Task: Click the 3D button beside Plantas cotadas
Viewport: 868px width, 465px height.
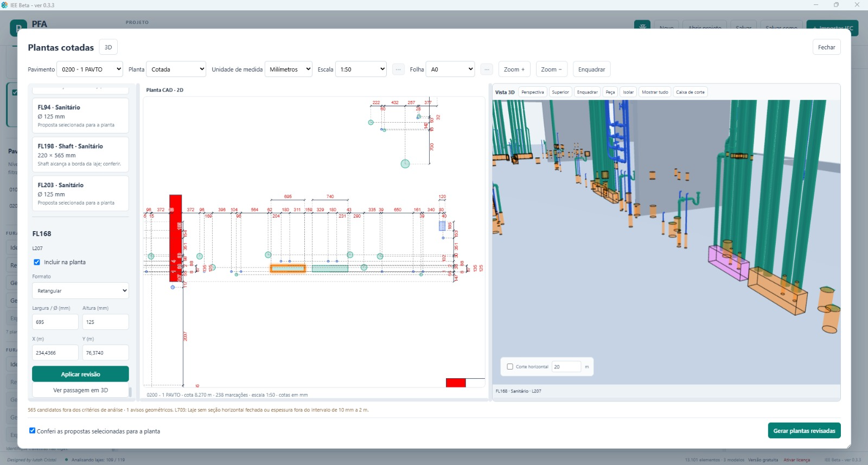Action: click(108, 47)
